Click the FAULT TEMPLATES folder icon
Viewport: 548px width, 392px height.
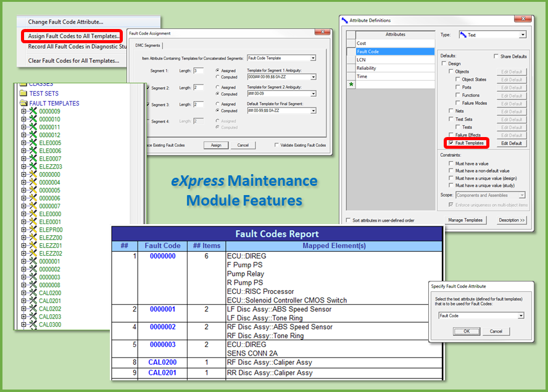23,103
